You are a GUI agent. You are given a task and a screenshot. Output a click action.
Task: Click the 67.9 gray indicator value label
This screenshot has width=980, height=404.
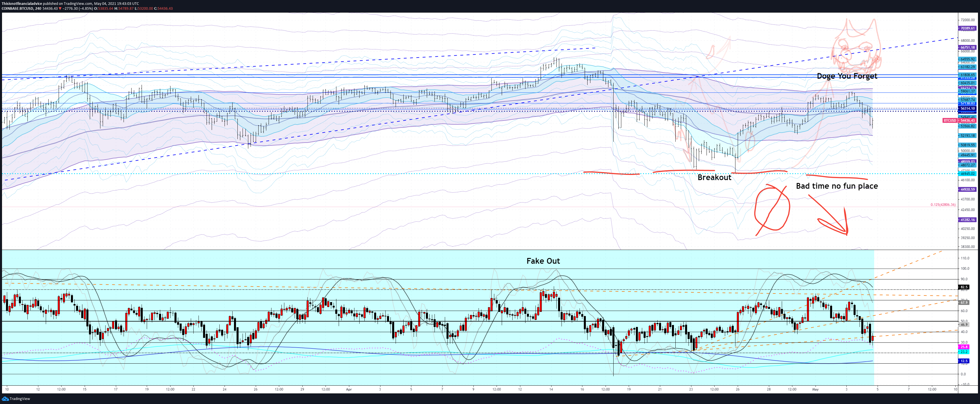click(x=964, y=302)
